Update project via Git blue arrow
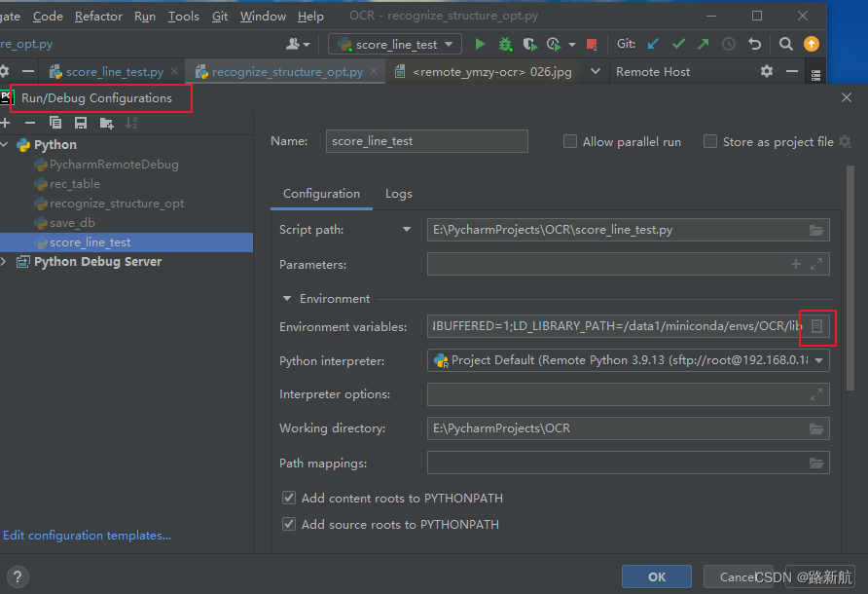Viewport: 868px width, 594px height. 653,44
